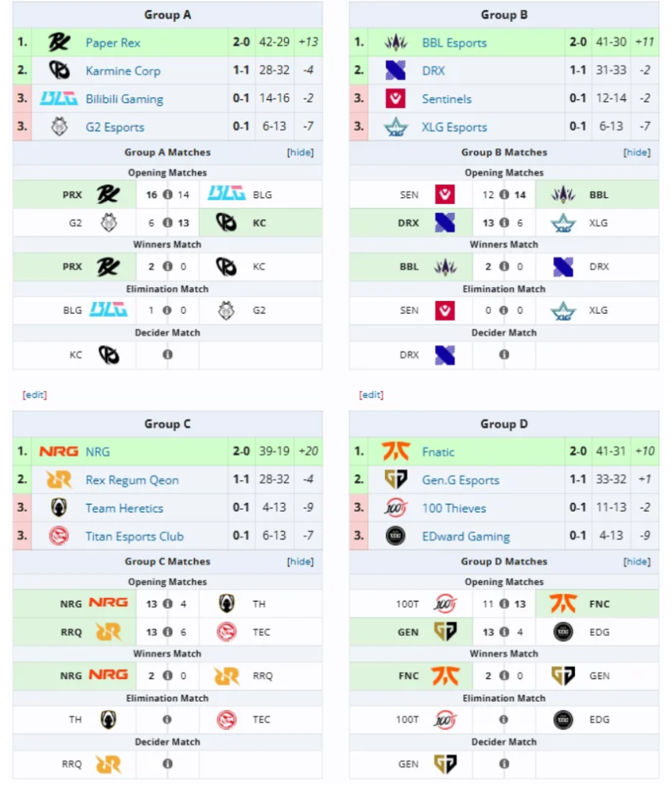Open match info icon for PRX vs BLG
The image size is (672, 801).
click(167, 195)
